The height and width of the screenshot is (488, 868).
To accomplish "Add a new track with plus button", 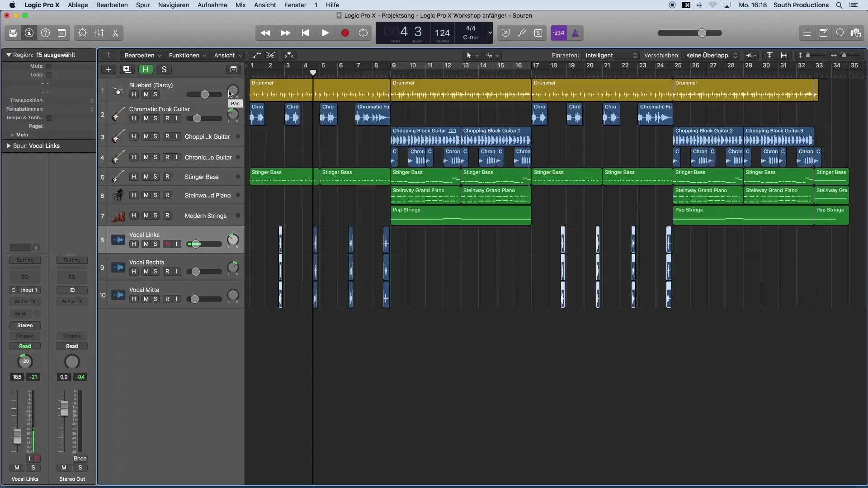I will point(108,69).
